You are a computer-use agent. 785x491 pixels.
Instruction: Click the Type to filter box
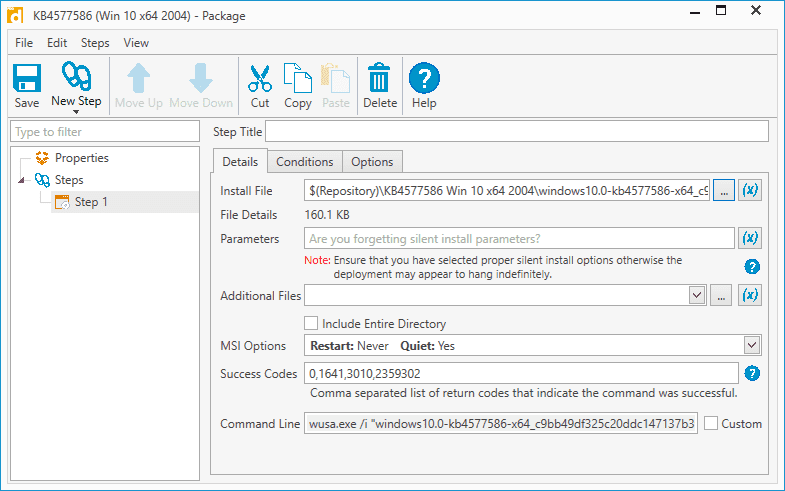(105, 132)
